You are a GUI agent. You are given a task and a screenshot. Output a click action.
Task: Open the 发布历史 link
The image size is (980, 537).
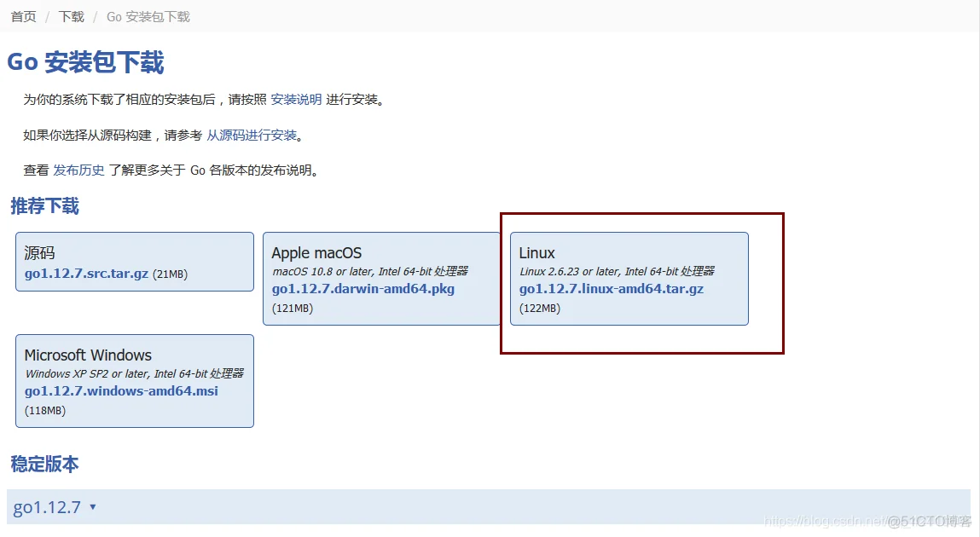click(78, 170)
